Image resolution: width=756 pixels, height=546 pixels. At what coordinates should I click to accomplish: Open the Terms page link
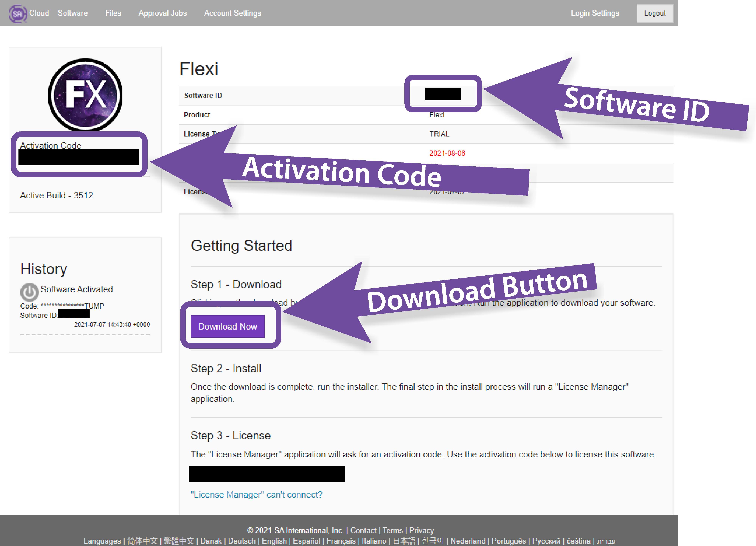[393, 530]
